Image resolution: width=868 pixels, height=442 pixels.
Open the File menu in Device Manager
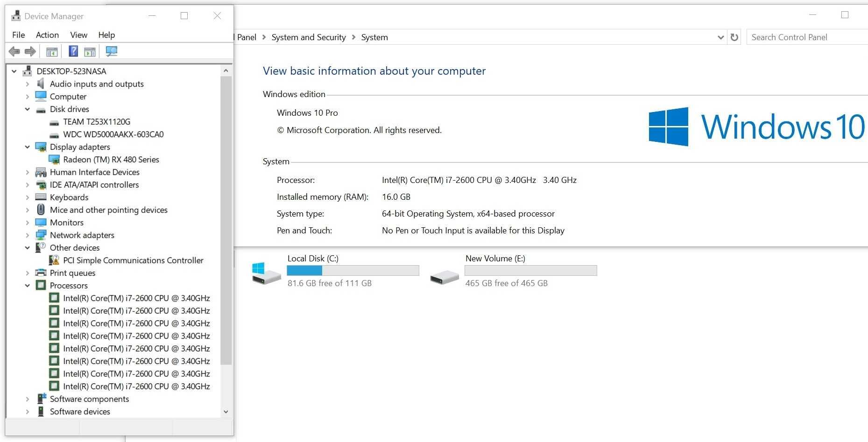coord(19,35)
